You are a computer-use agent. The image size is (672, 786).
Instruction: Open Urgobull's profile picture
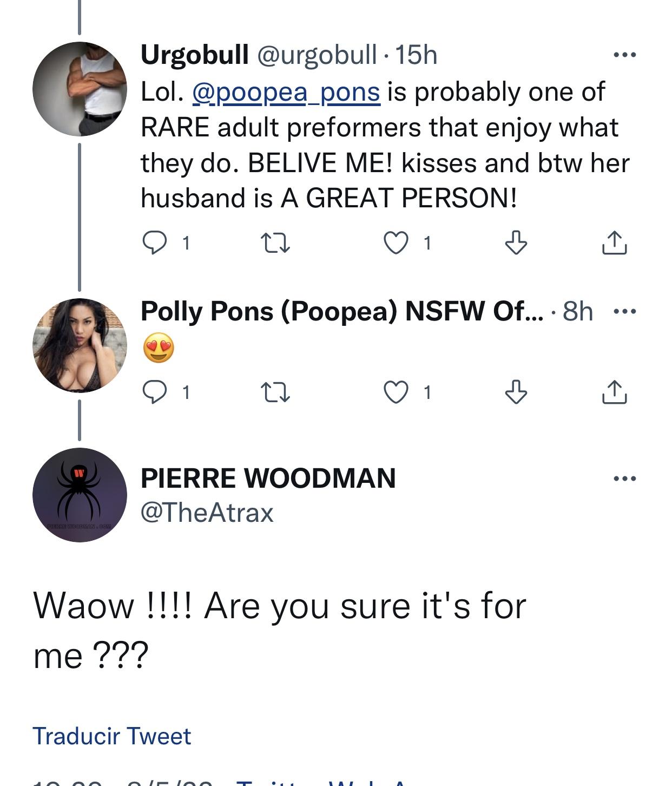click(80, 89)
